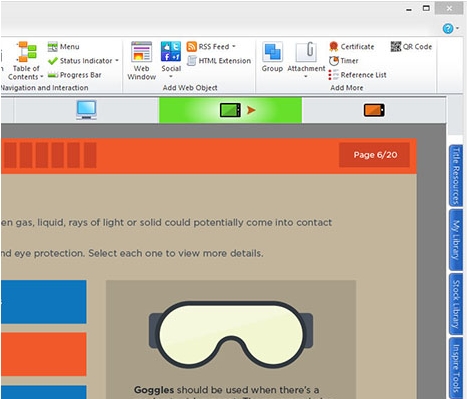The height and width of the screenshot is (399, 467).
Task: Switch to orange phone landscape view
Action: coord(374,110)
